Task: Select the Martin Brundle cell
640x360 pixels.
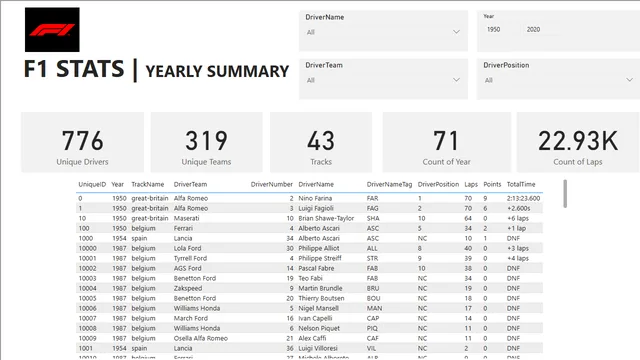Action: coord(320,288)
